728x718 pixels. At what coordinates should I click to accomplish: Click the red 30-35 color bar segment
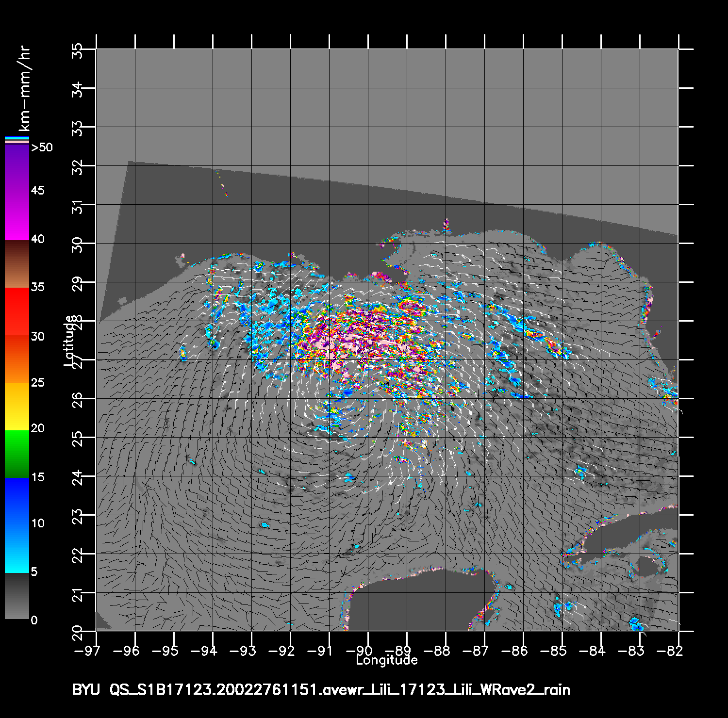(x=17, y=312)
